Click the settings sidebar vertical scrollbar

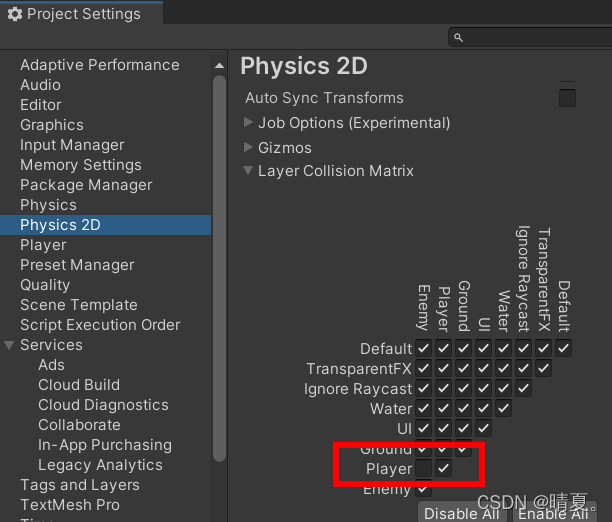tap(219, 268)
